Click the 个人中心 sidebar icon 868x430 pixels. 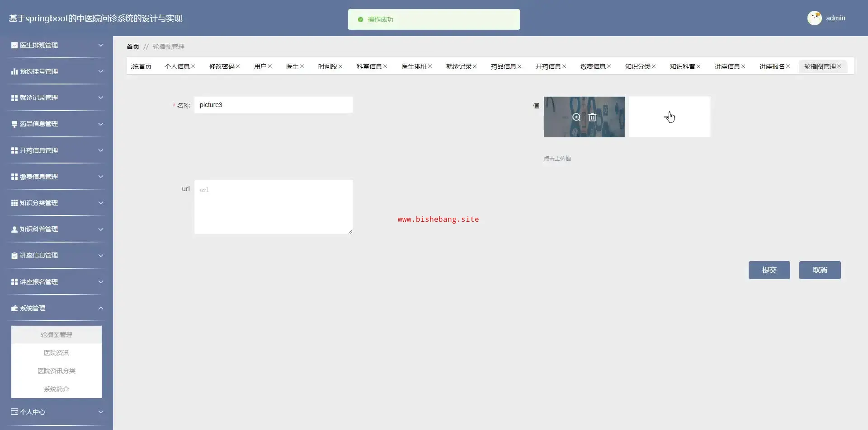[14, 412]
